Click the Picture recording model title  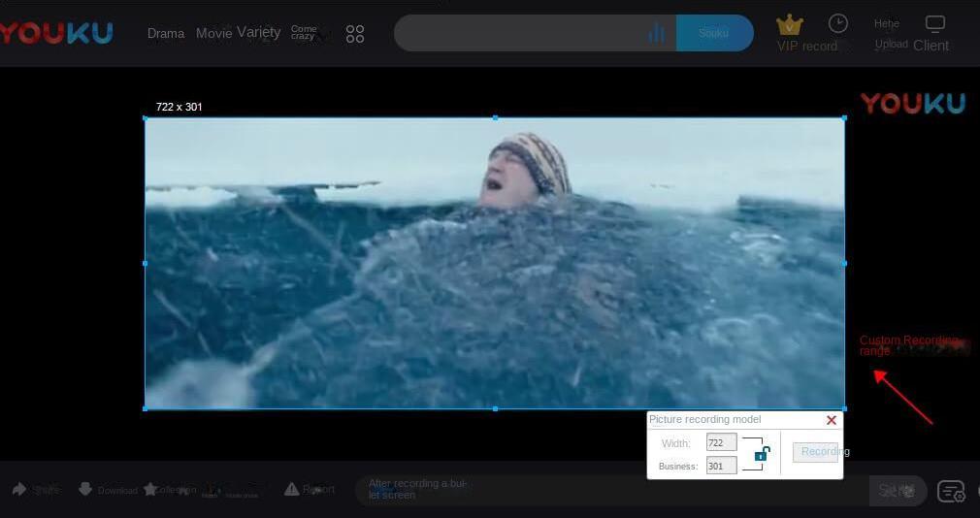tap(705, 419)
